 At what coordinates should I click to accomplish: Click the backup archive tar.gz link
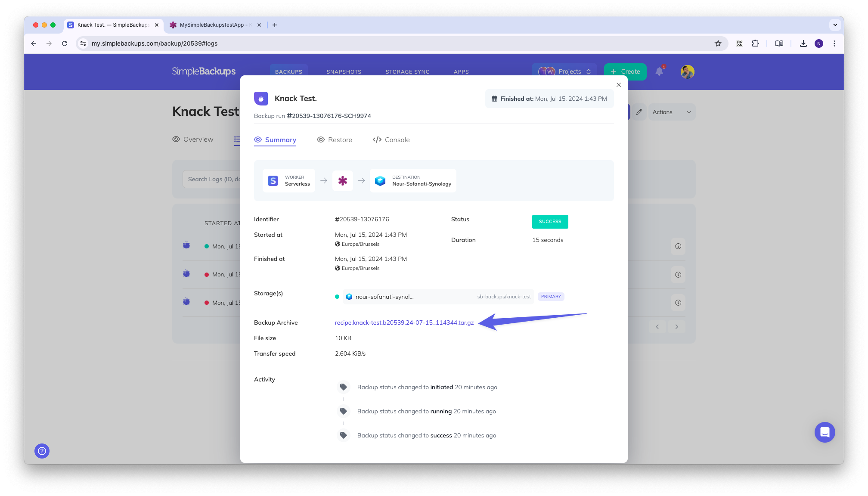tap(404, 322)
